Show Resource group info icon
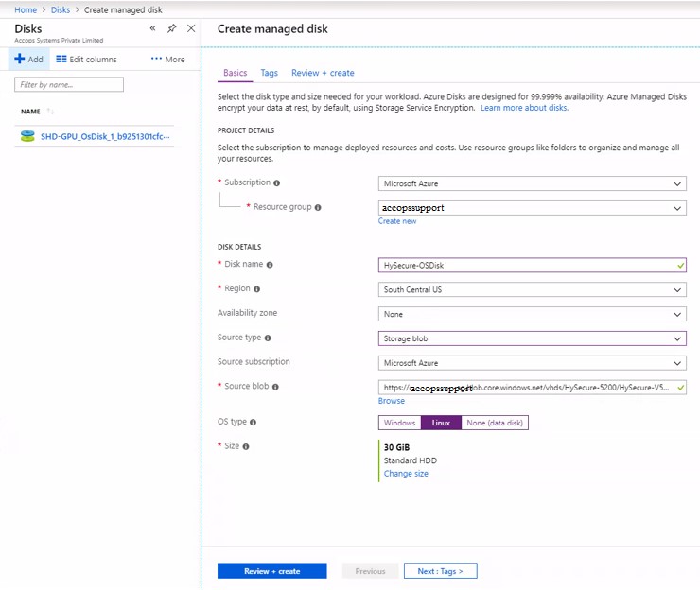 click(x=318, y=207)
